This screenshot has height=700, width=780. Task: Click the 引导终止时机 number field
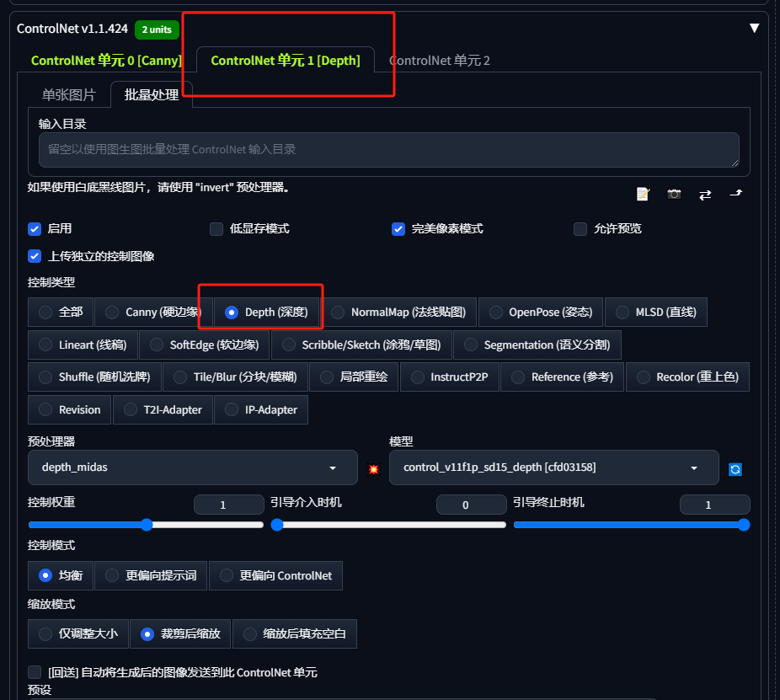click(715, 505)
